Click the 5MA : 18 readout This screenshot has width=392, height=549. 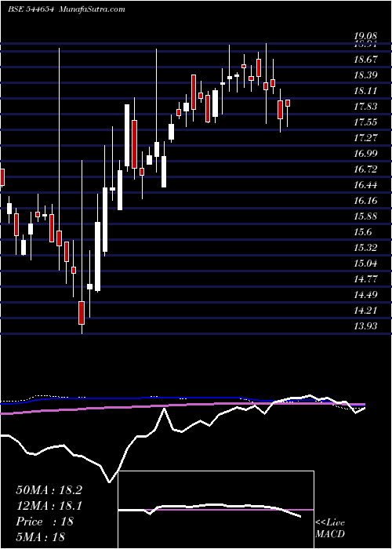(x=41, y=537)
